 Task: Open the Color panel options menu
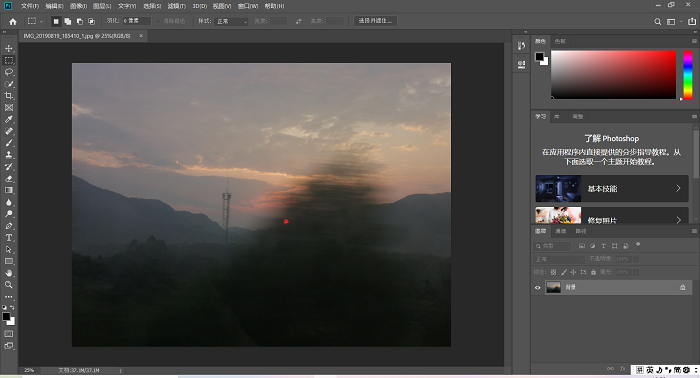click(694, 41)
